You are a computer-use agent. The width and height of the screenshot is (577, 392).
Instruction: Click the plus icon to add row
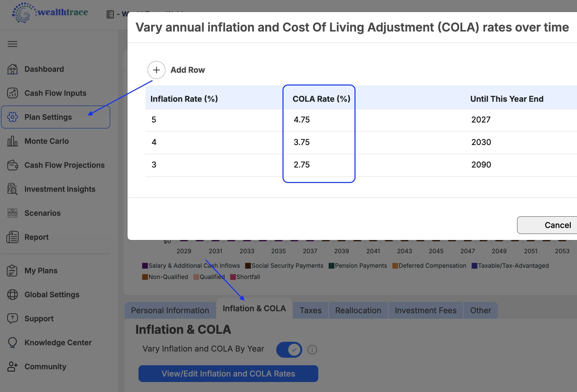(156, 70)
